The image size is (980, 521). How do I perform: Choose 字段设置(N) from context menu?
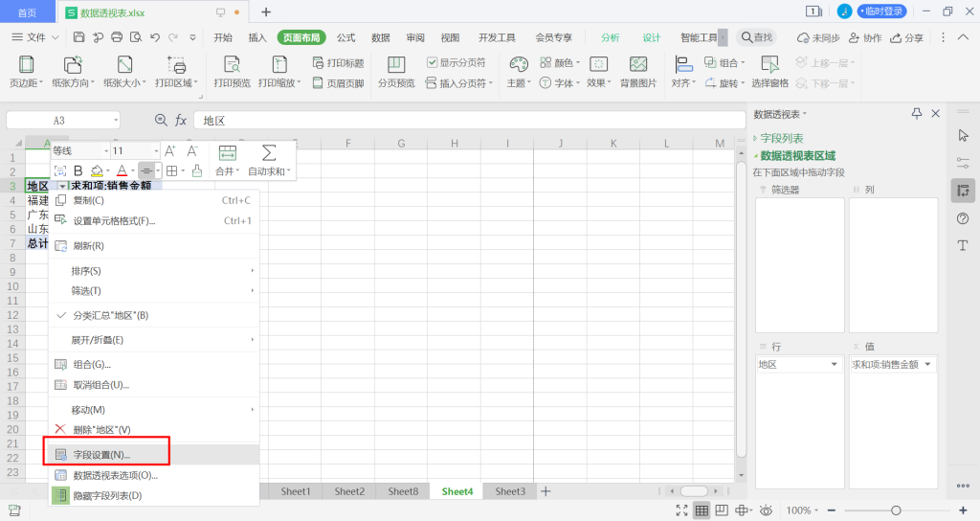pos(154,455)
